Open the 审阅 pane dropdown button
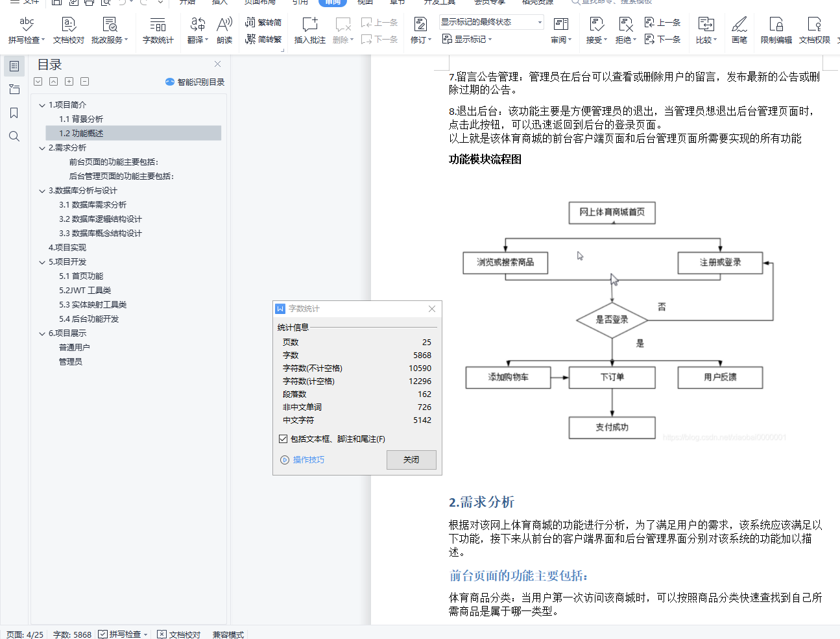 click(x=561, y=40)
